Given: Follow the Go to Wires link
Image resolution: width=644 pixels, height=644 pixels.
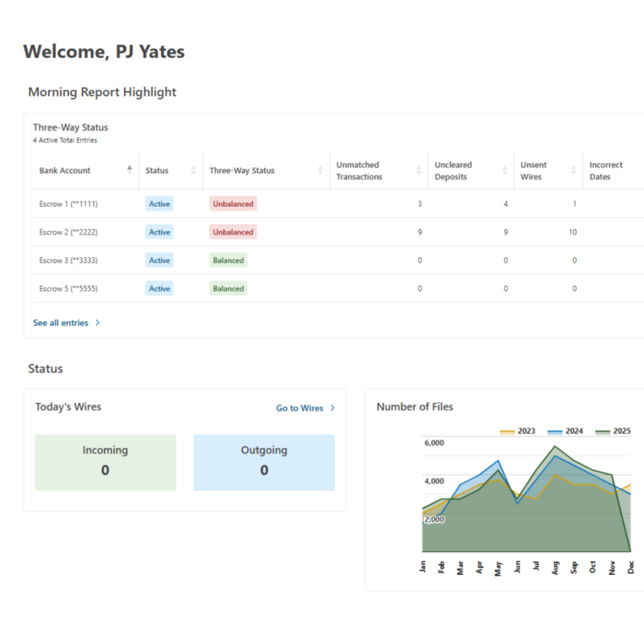Looking at the screenshot, I should [x=300, y=408].
